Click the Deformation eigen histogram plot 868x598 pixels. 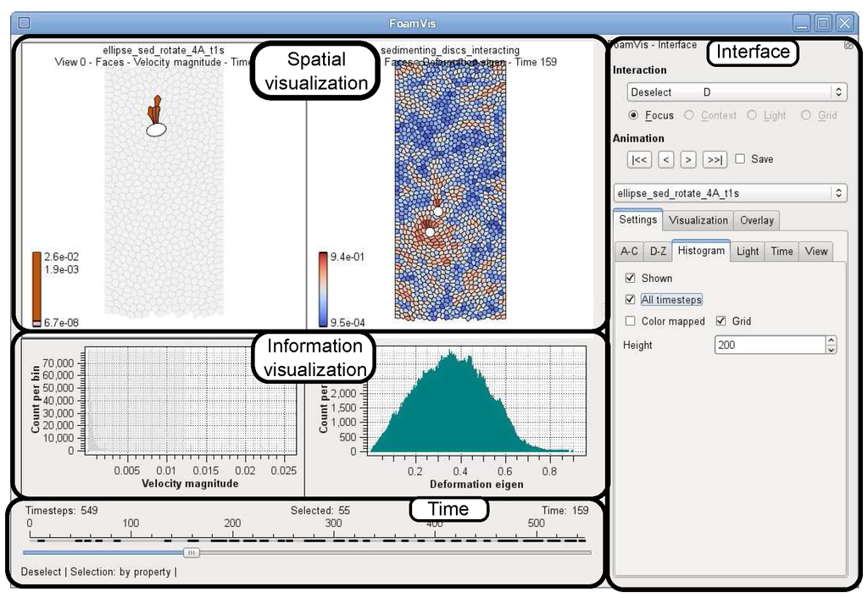[476, 400]
